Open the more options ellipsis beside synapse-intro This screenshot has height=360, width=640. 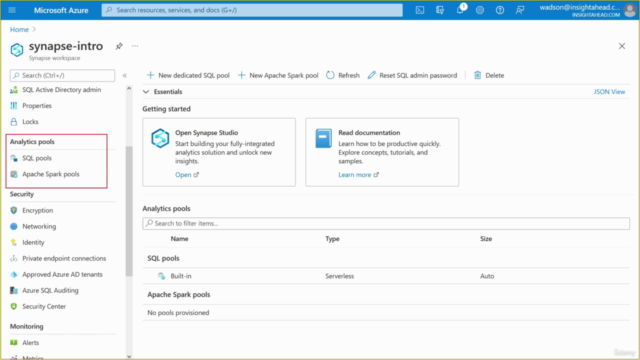coord(135,46)
